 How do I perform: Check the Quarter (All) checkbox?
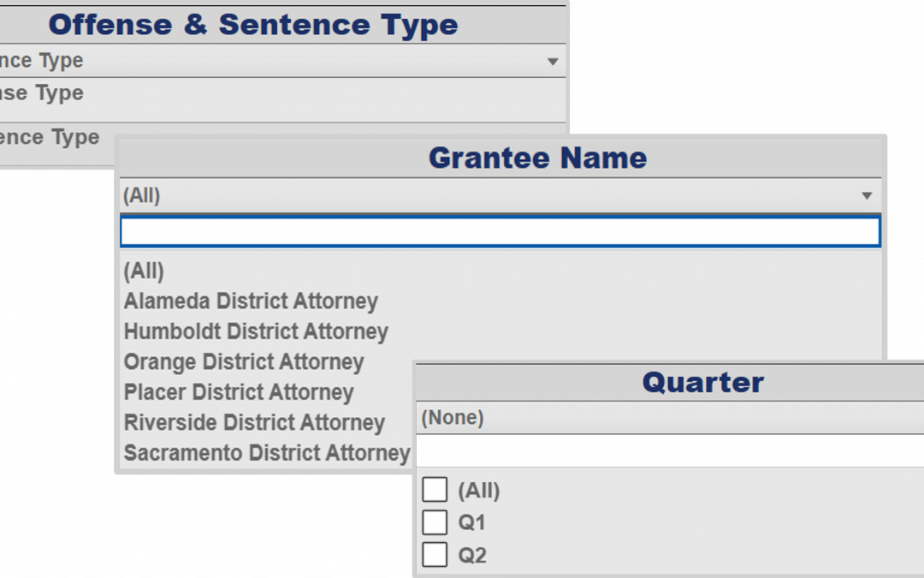click(435, 490)
